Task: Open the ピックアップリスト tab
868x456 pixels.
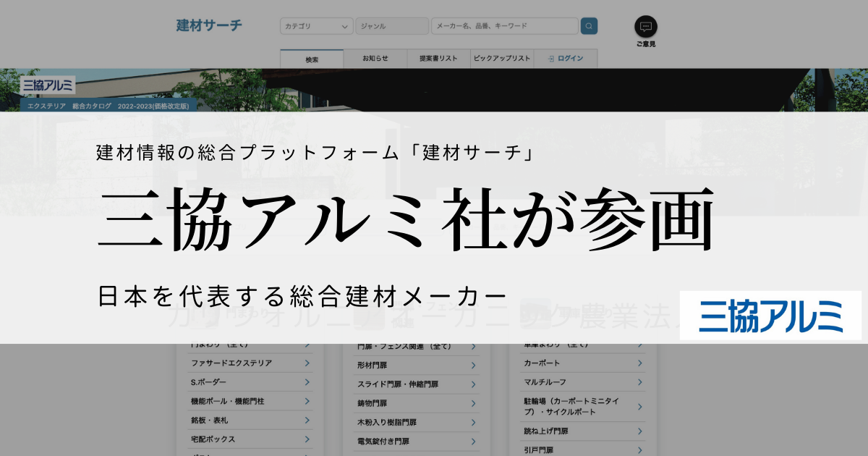Action: [502, 59]
